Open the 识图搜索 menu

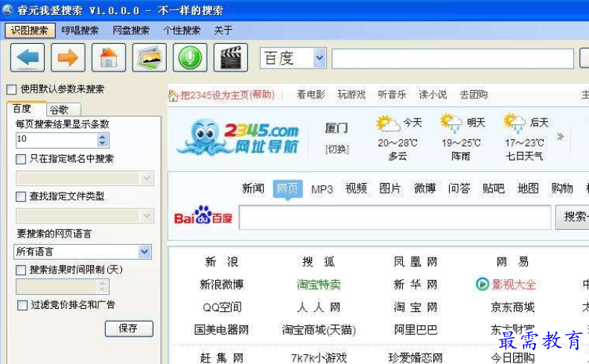(x=30, y=31)
